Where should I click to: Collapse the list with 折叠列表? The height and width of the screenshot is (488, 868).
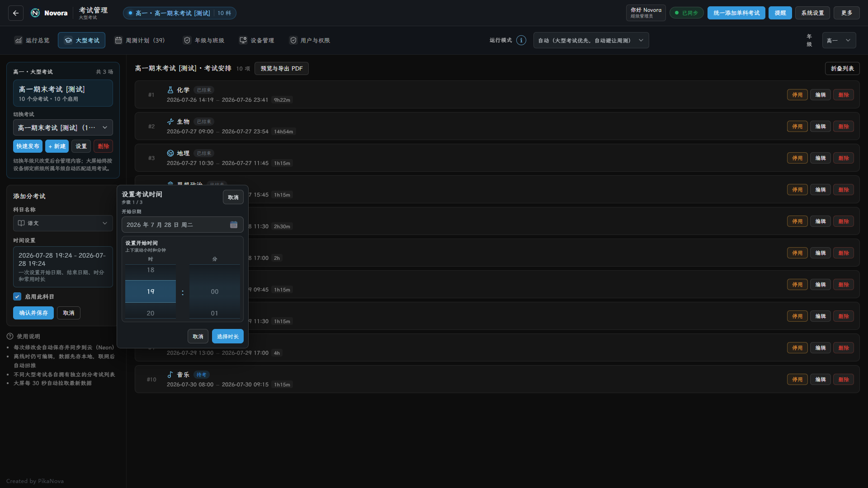point(842,68)
